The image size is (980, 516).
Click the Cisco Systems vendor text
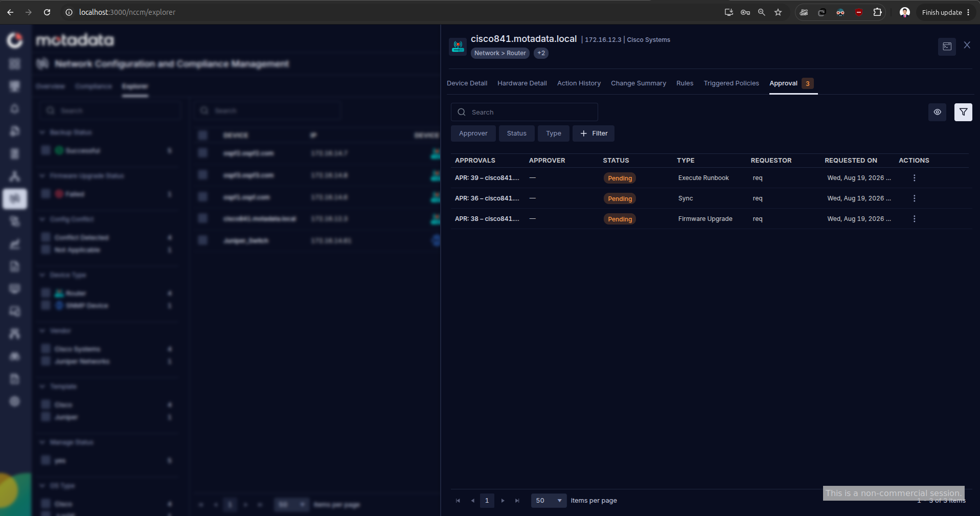[648, 40]
